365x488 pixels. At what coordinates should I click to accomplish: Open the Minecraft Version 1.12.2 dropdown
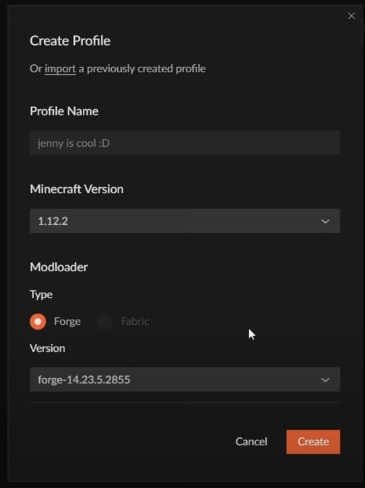click(185, 221)
